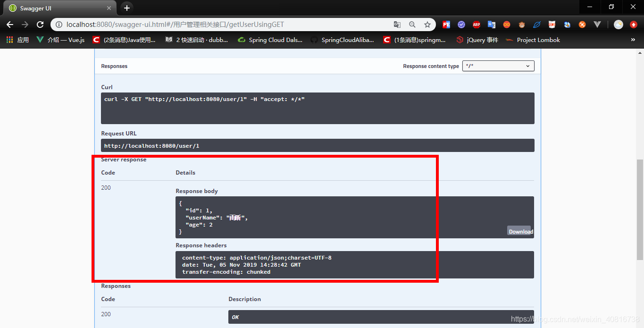Click the browser forward arrow
Screen dimensions: 644x328
(25, 25)
